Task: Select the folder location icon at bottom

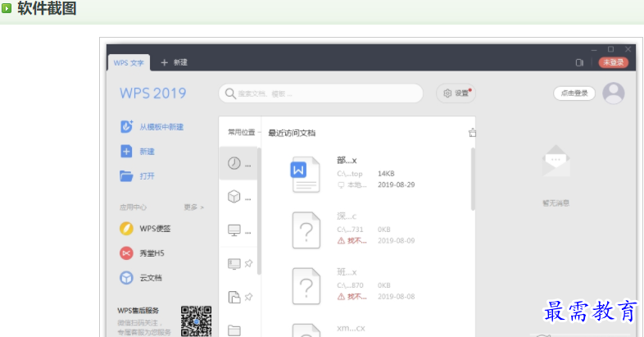Action: tap(234, 330)
